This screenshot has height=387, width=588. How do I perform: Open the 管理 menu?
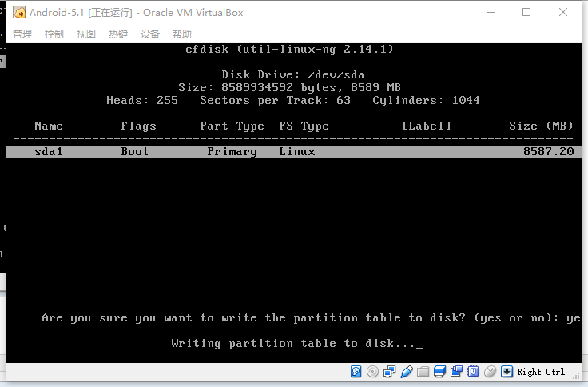point(22,34)
